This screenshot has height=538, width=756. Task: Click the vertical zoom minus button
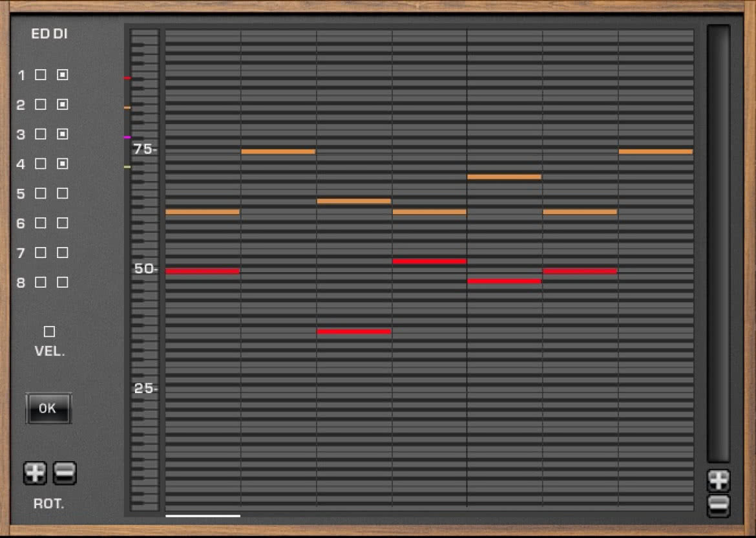[x=719, y=505]
